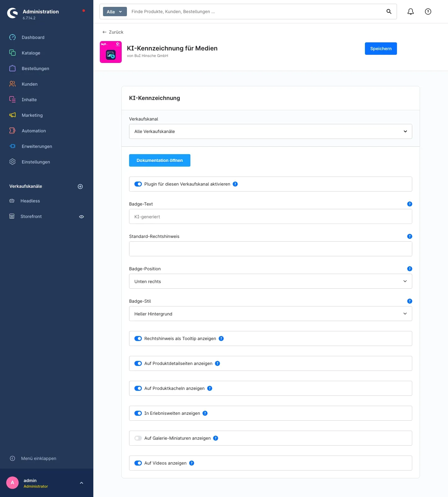Show help for Auf Videos anzeigen
Viewport: 448px width, 497px height.
tap(192, 463)
